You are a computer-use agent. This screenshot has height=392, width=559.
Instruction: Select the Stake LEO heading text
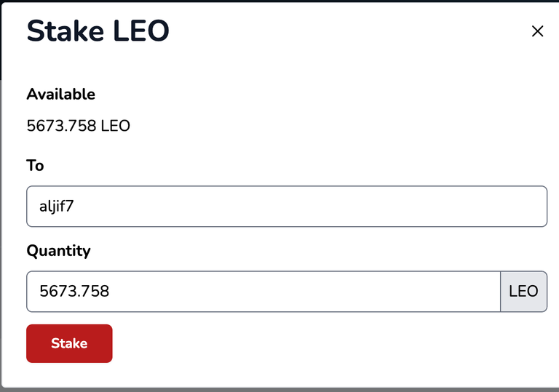pos(98,31)
